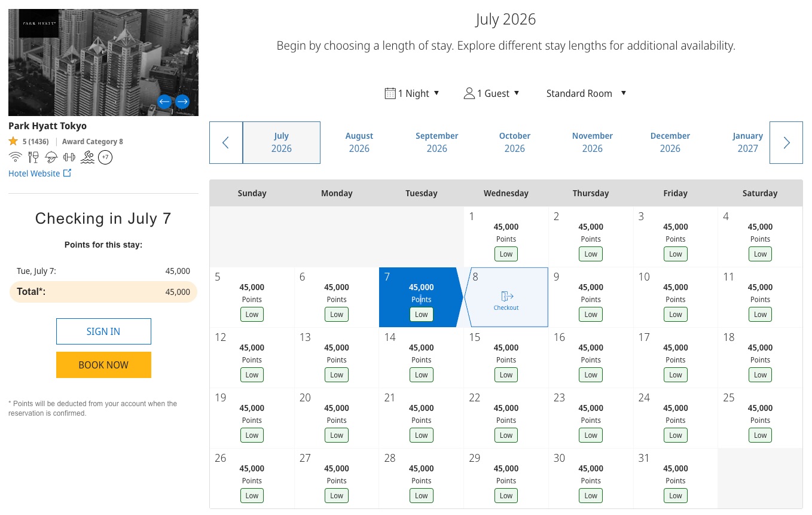Show next hotel photo arrow
812x515 pixels.
182,102
